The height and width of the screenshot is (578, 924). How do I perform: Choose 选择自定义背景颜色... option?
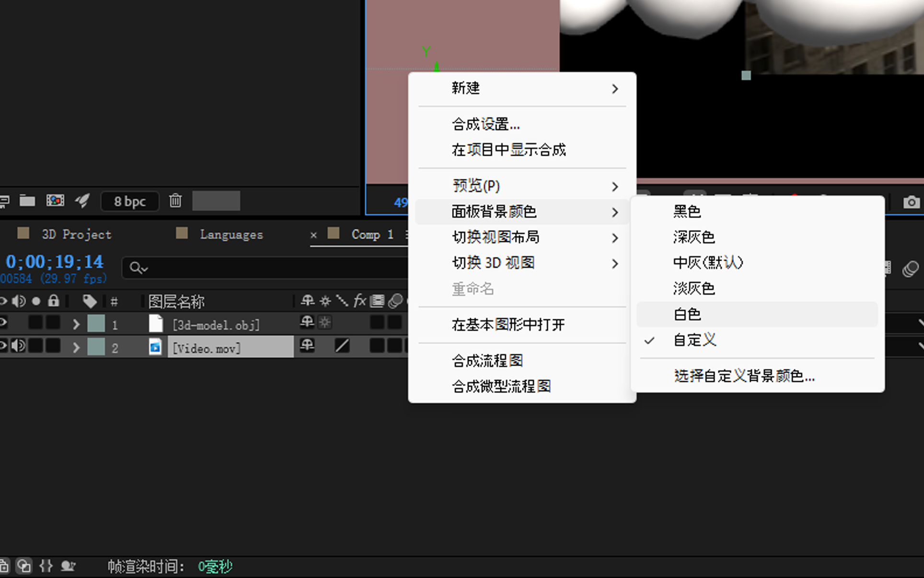pyautogui.click(x=757, y=376)
